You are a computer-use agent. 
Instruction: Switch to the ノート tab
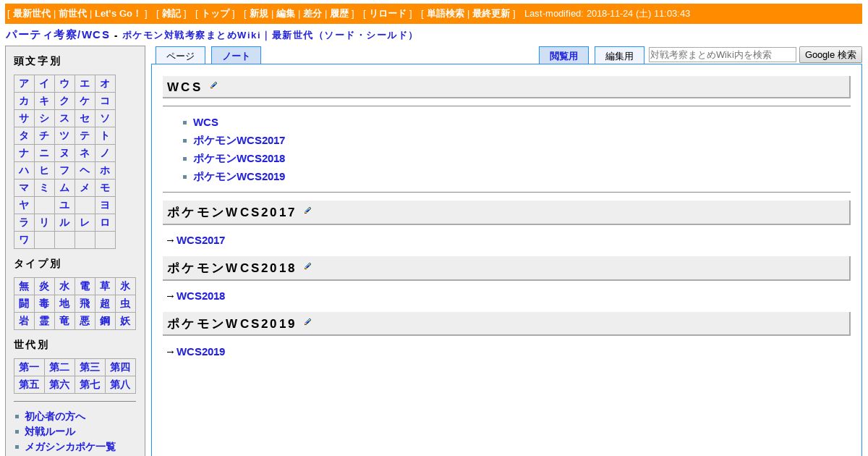point(236,56)
